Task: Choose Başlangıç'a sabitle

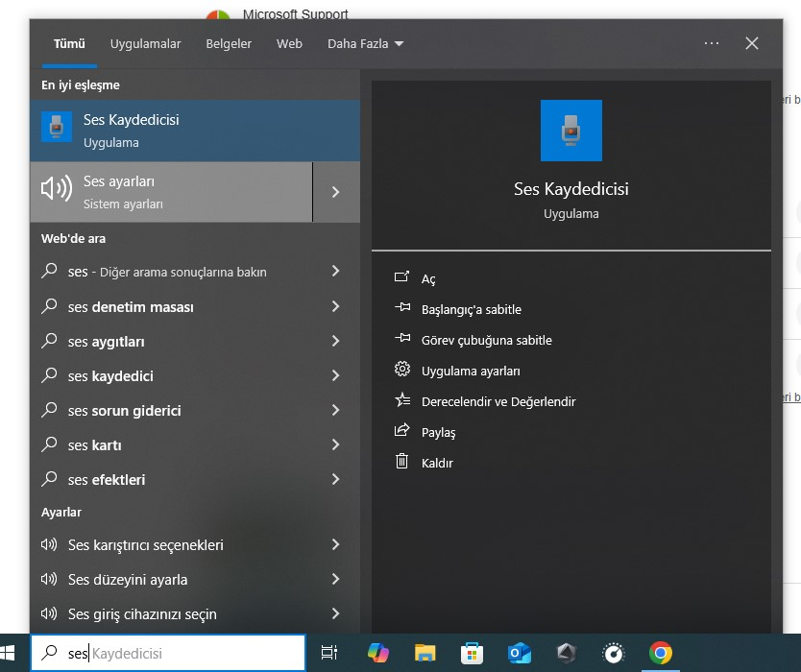Action: (471, 309)
